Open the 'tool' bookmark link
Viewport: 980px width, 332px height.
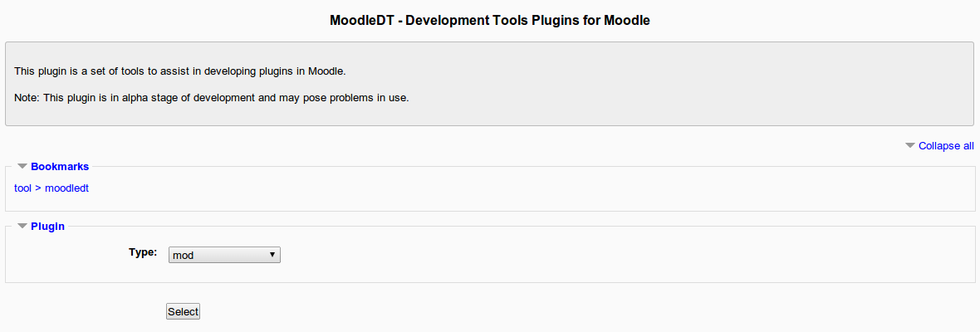pyautogui.click(x=23, y=188)
